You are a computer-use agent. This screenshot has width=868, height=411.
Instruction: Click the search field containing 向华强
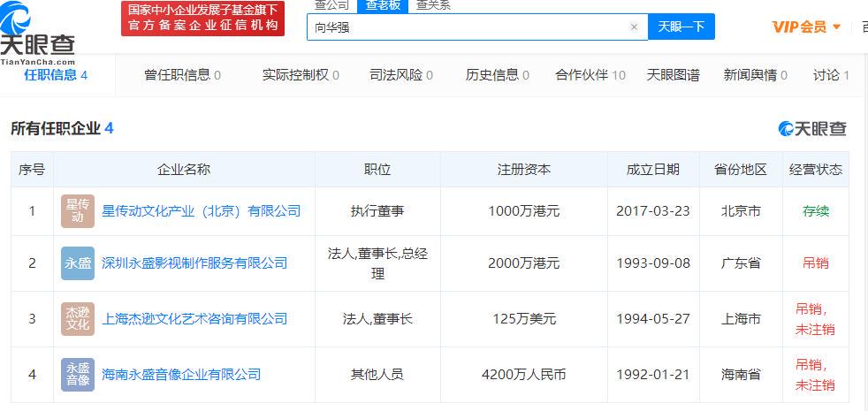click(x=476, y=27)
